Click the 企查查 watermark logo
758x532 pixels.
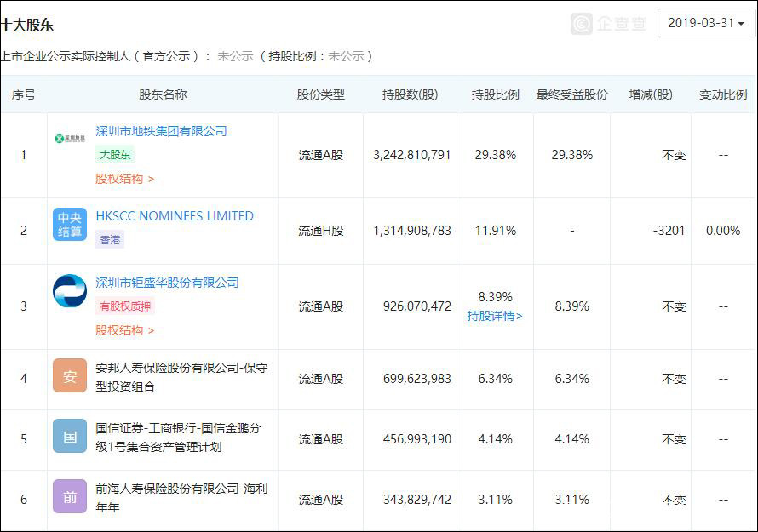609,24
